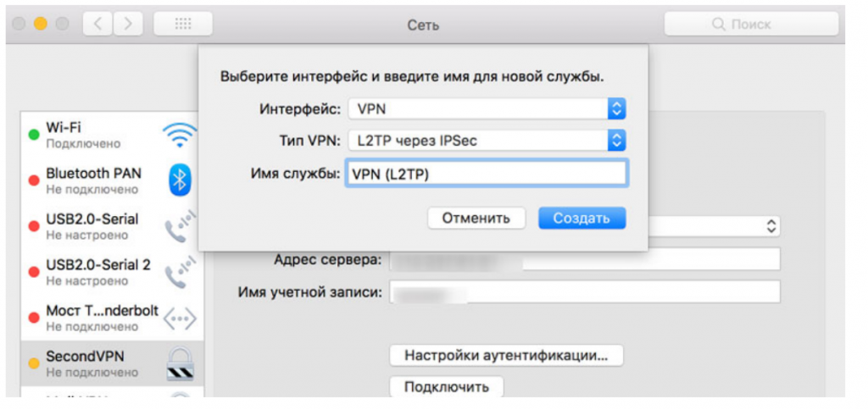Click the Bluetooth PAN icon
This screenshot has height=410, width=868.
pos(179,180)
